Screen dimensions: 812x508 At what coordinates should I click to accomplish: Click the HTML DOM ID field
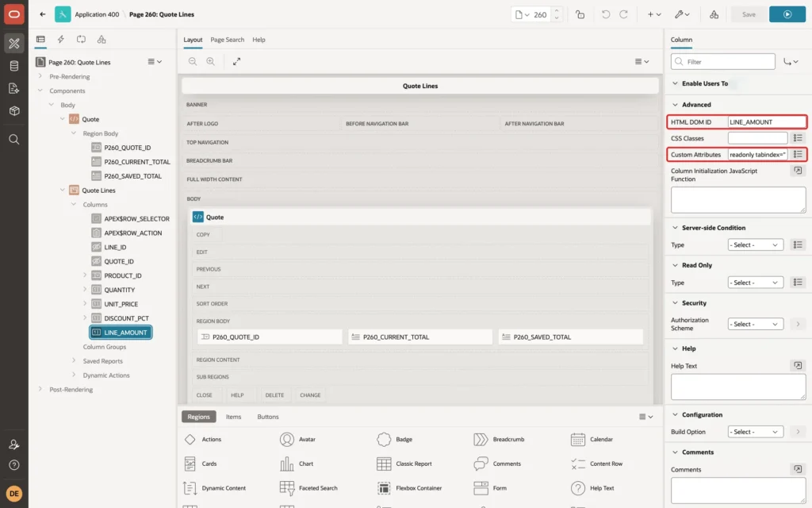[x=766, y=121]
